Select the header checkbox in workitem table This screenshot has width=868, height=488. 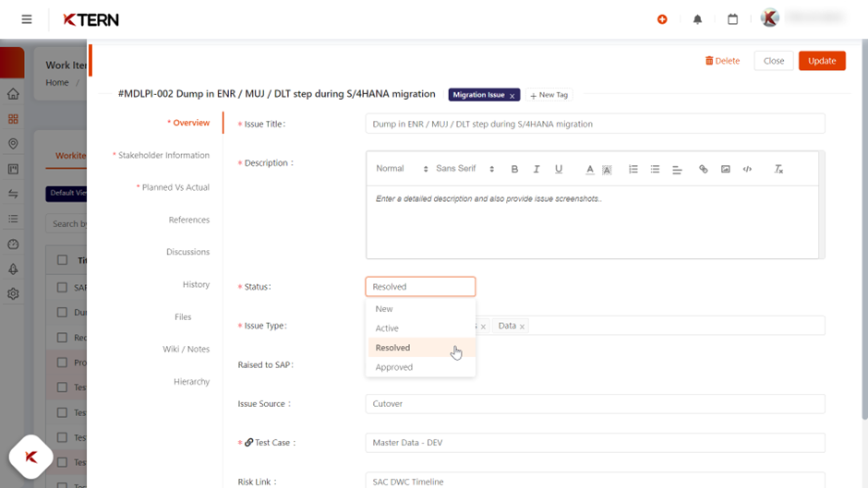tap(63, 260)
